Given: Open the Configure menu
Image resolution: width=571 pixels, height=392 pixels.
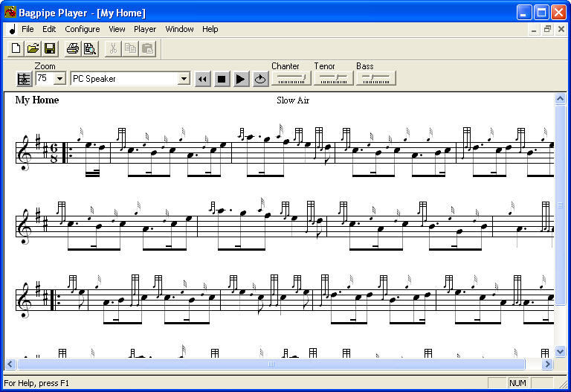Looking at the screenshot, I should pos(82,29).
